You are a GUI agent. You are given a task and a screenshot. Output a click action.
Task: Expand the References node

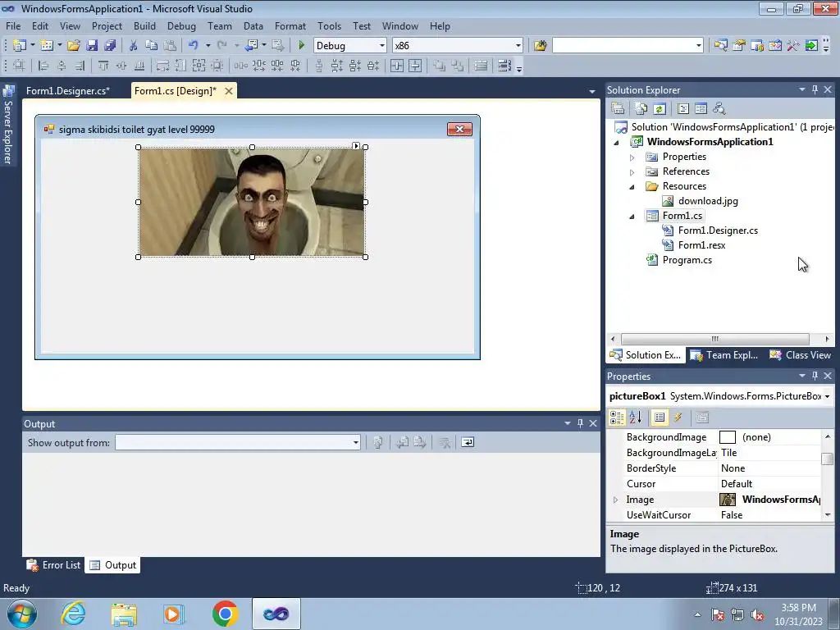(632, 172)
